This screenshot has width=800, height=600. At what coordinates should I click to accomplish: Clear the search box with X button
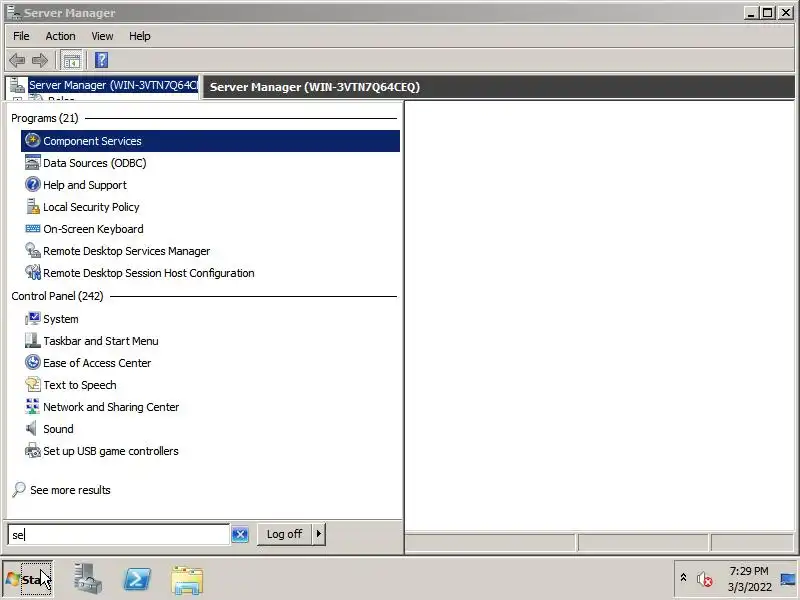click(240, 534)
